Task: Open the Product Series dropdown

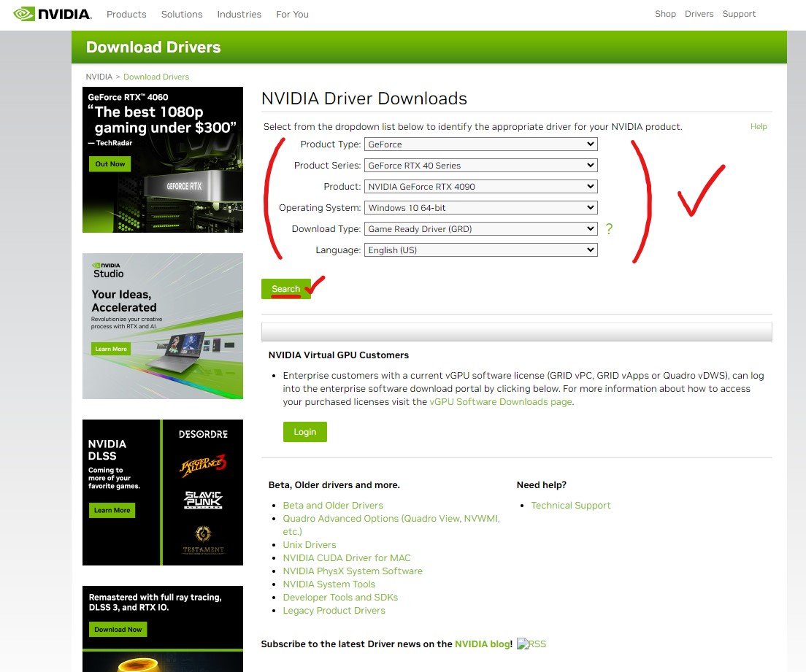Action: (480, 166)
